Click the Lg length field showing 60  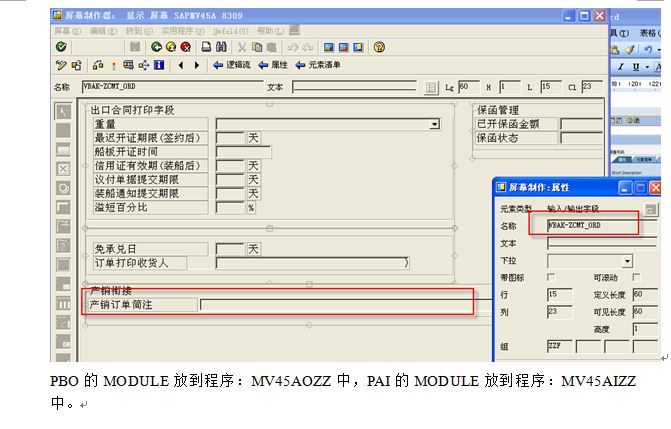tap(468, 87)
